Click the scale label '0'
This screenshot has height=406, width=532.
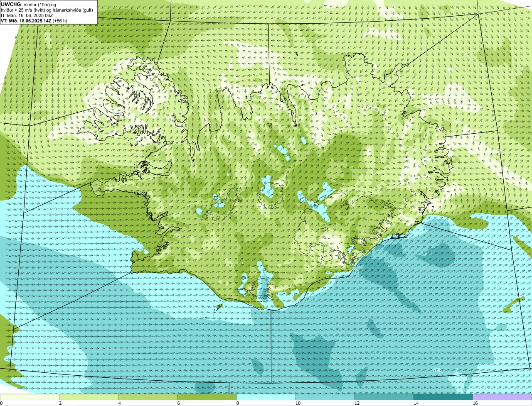tap(1, 403)
